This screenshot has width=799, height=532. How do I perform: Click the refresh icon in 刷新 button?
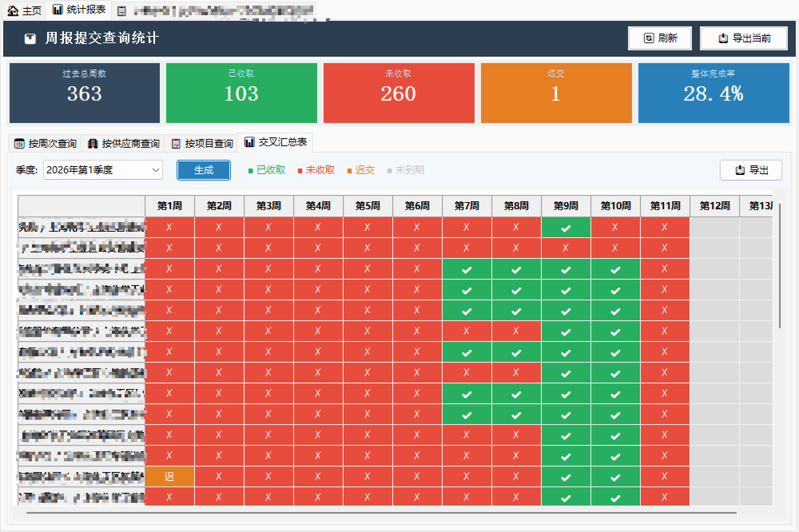[x=649, y=38]
